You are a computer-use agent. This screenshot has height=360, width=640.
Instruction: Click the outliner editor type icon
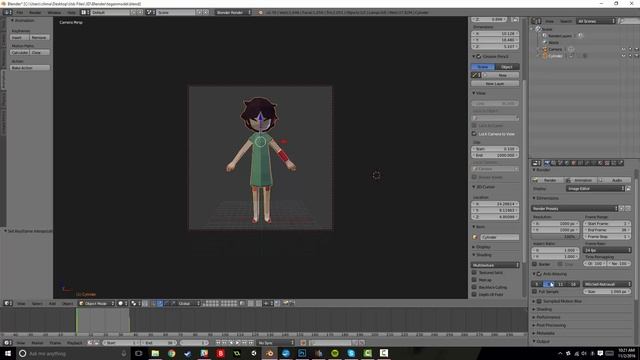(x=537, y=21)
